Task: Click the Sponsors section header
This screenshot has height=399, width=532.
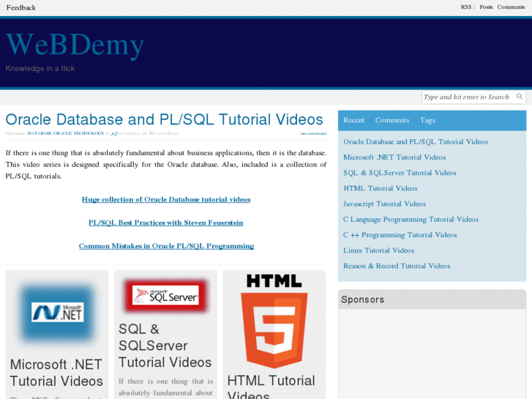Action: tap(432, 299)
